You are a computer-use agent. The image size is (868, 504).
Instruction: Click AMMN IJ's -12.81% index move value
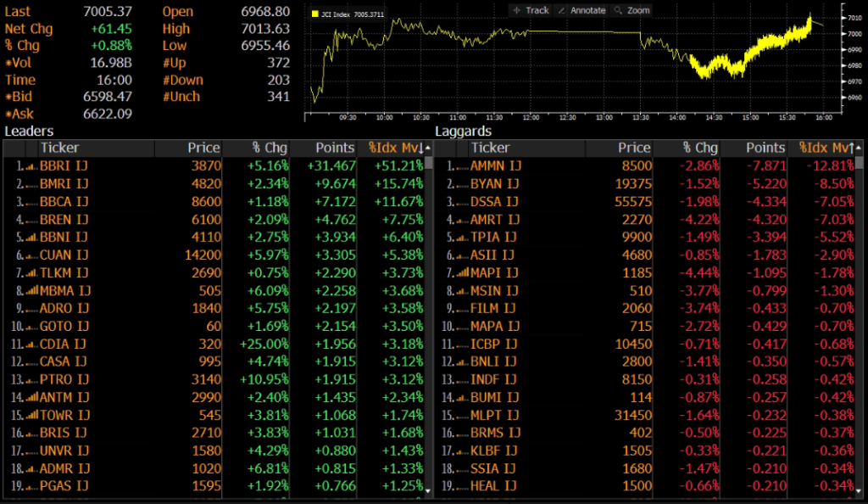pyautogui.click(x=830, y=166)
